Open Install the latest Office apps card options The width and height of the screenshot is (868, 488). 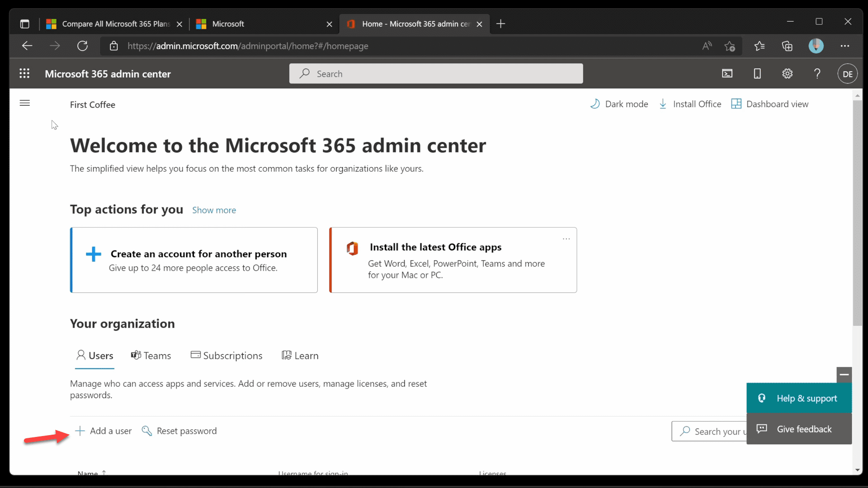(566, 239)
